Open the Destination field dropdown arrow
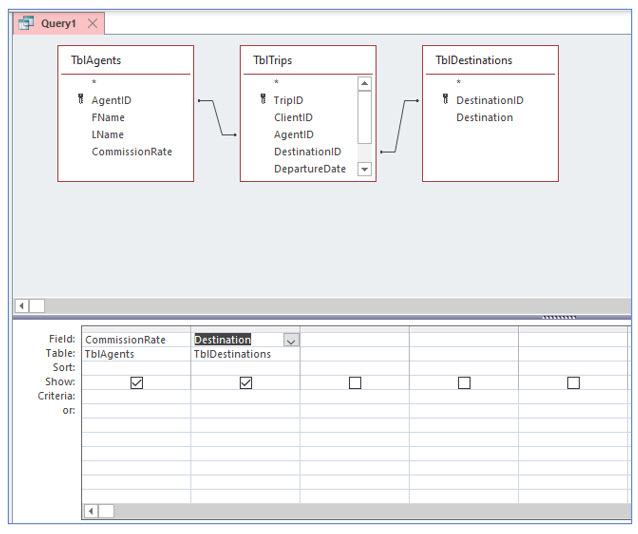Image resolution: width=638 pixels, height=534 pixels. (291, 340)
